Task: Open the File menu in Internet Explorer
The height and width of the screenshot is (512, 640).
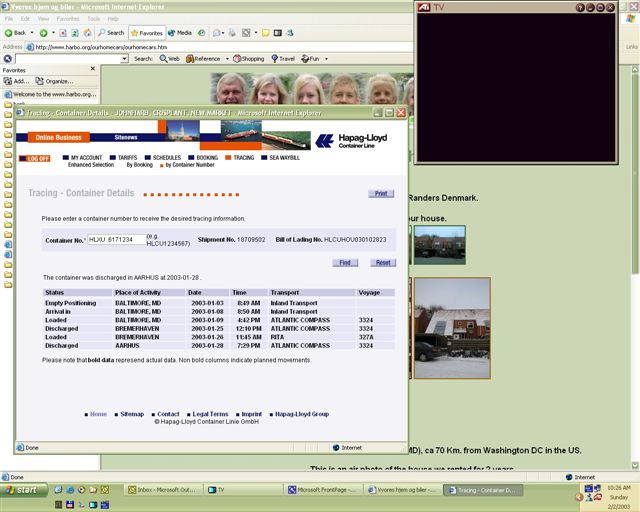Action: tap(9, 19)
